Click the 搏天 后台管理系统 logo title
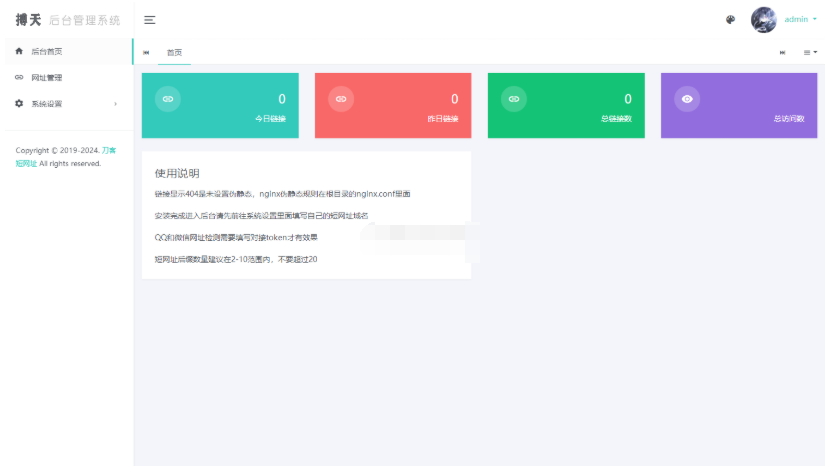This screenshot has width=833, height=474. point(66,19)
